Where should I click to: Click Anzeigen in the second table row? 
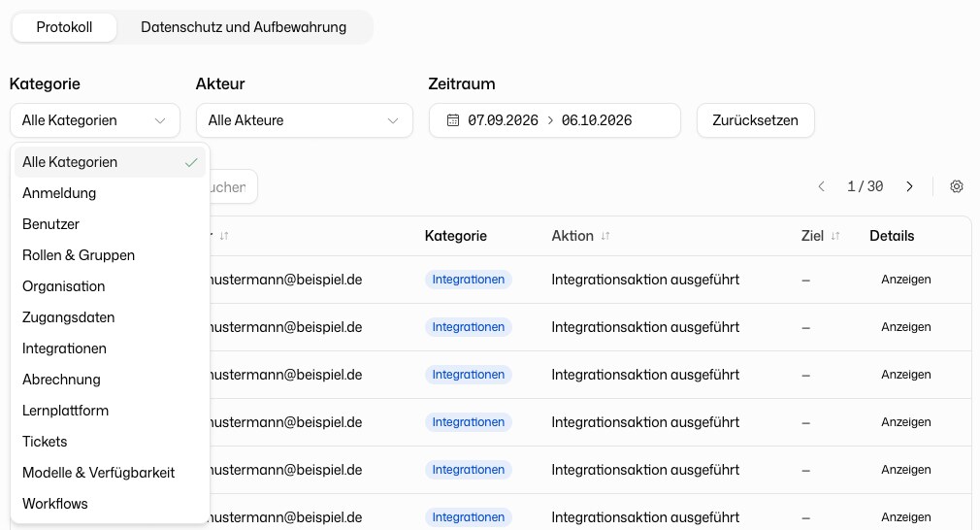pos(905,327)
